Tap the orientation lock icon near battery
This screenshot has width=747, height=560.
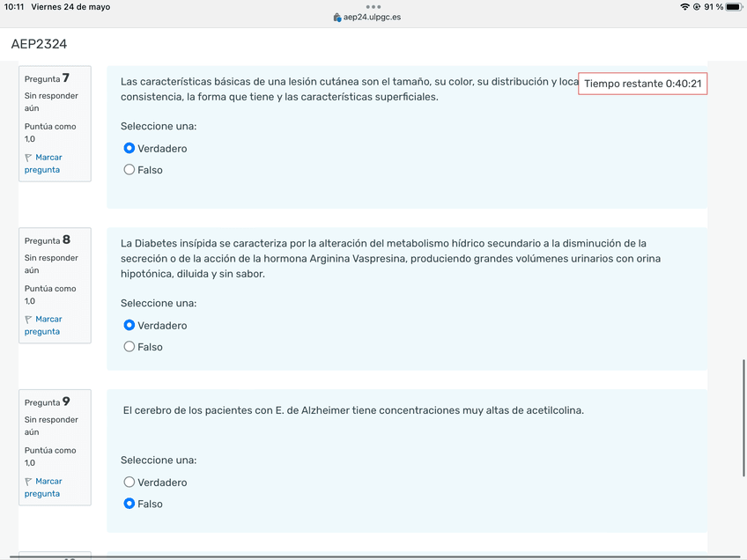click(697, 7)
